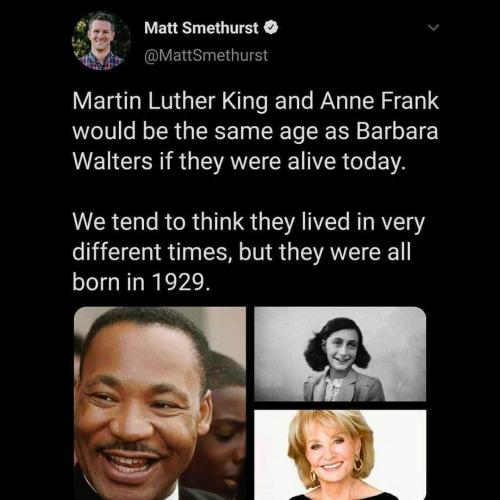Open Matt Smethurst's profile avatar
Screen dimensions: 500x500
(101, 41)
